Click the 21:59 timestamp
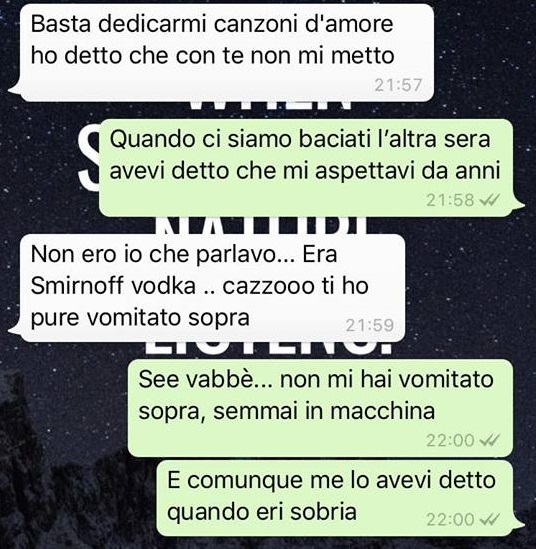This screenshot has height=549, width=536. 370,326
